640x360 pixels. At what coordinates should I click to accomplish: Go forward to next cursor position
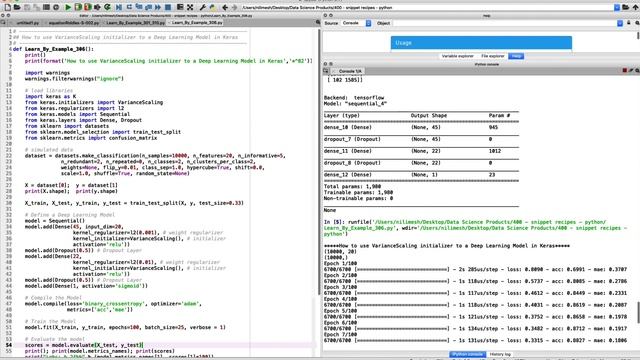pos(235,7)
